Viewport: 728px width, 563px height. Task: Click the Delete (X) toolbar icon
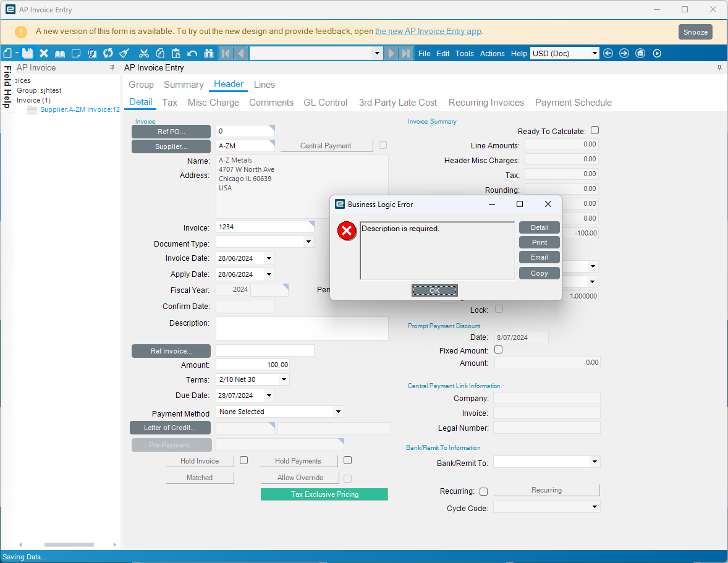44,53
